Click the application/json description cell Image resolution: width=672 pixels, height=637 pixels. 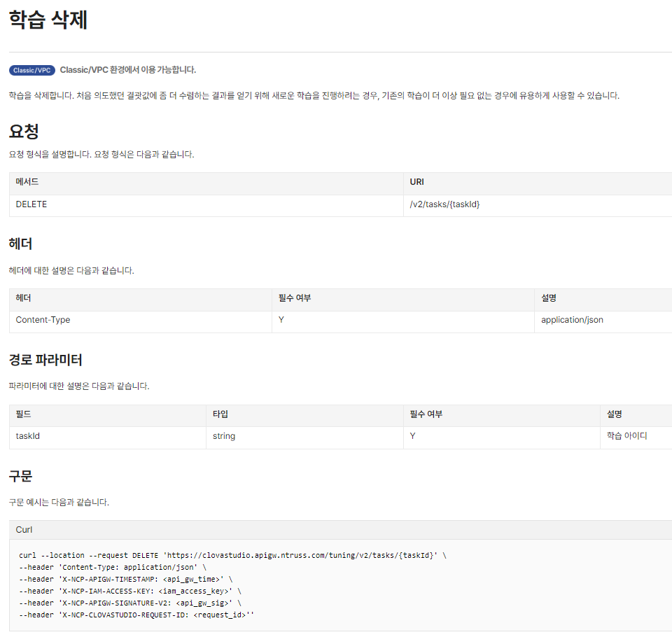[603, 320]
